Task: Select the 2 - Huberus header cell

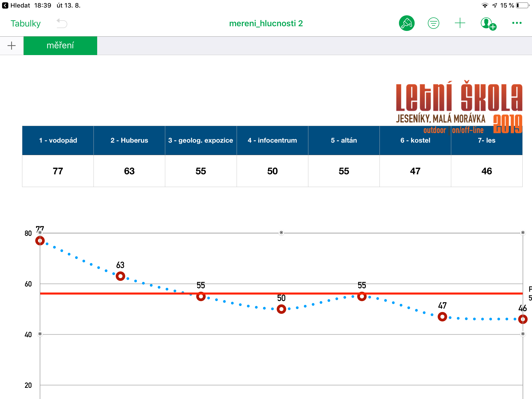Action: [129, 140]
